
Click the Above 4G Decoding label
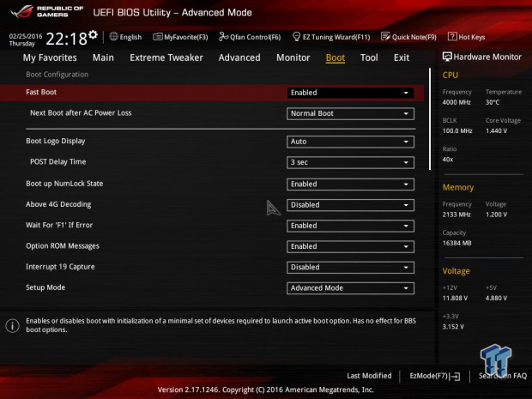coord(58,204)
